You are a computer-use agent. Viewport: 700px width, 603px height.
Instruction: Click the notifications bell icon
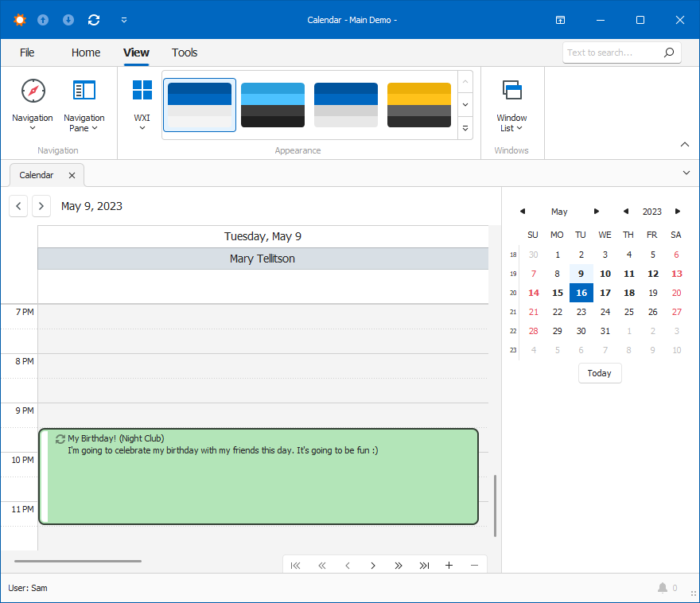[663, 588]
